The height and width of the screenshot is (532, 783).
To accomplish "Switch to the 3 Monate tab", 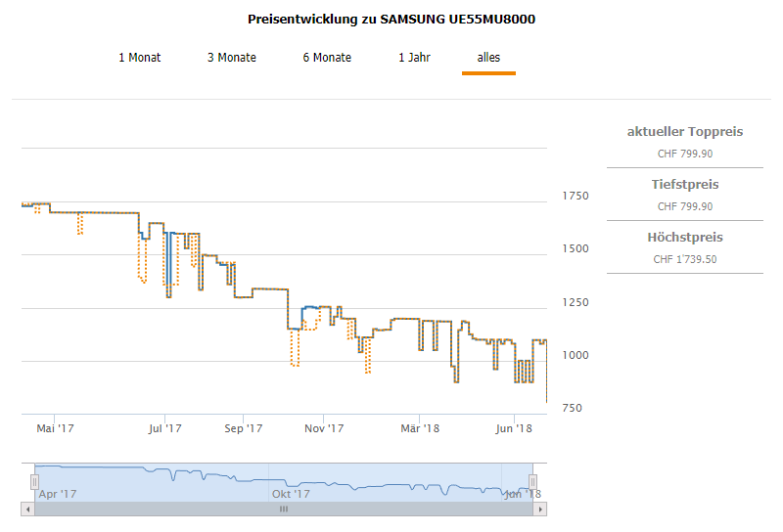I will click(x=232, y=58).
